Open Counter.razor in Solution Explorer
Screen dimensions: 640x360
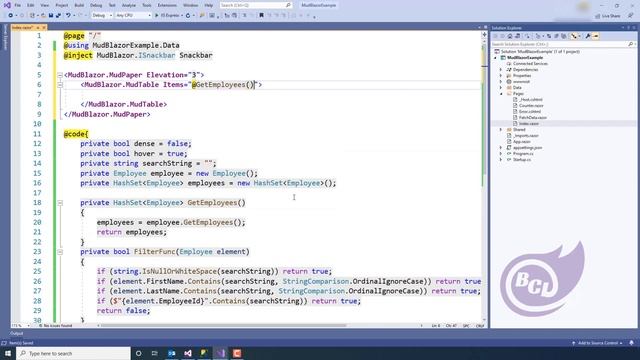(531, 106)
